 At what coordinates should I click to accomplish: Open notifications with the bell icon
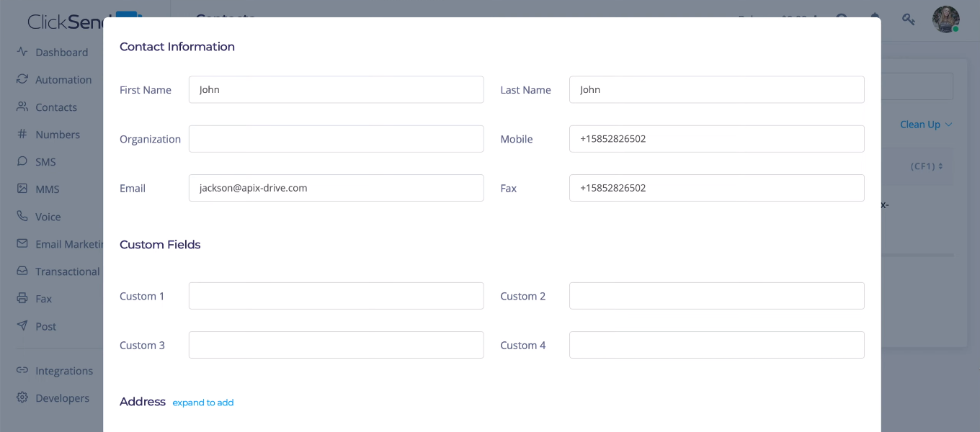875,19
